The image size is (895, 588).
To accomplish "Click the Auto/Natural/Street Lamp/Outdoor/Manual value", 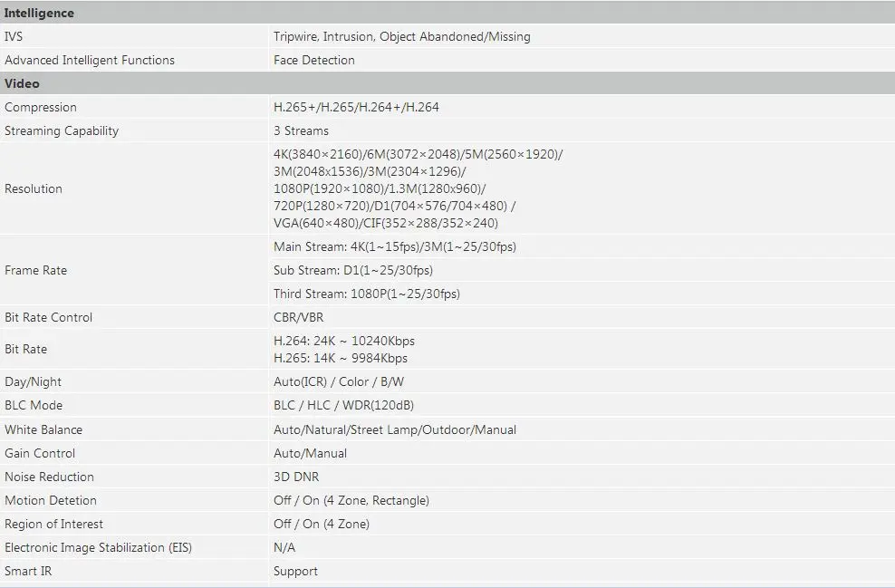I will (x=395, y=429).
